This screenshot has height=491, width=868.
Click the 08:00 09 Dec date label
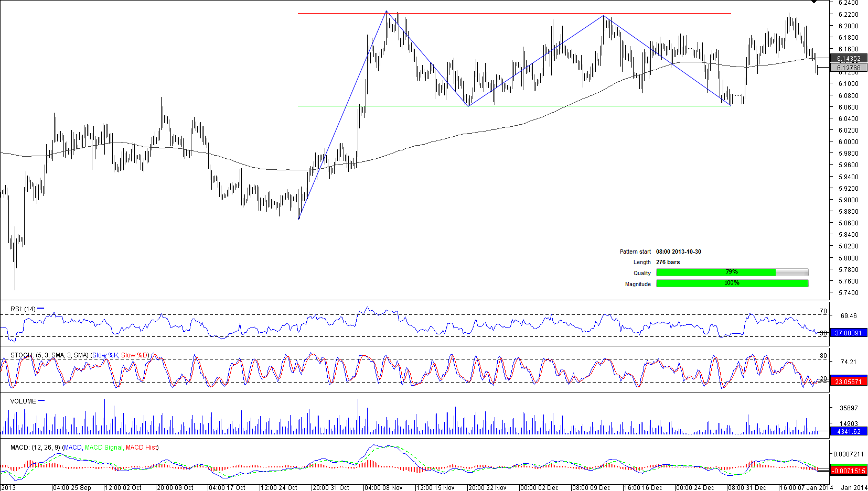[x=591, y=488]
